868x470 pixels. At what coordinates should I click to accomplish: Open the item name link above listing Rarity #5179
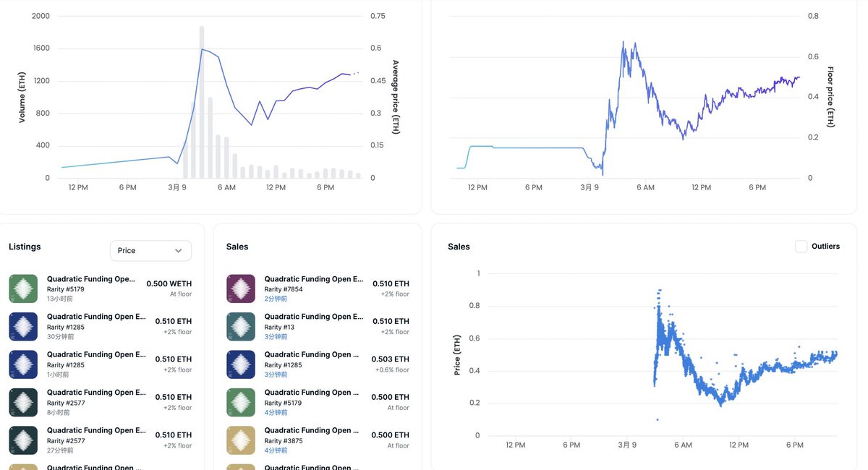[x=90, y=279]
